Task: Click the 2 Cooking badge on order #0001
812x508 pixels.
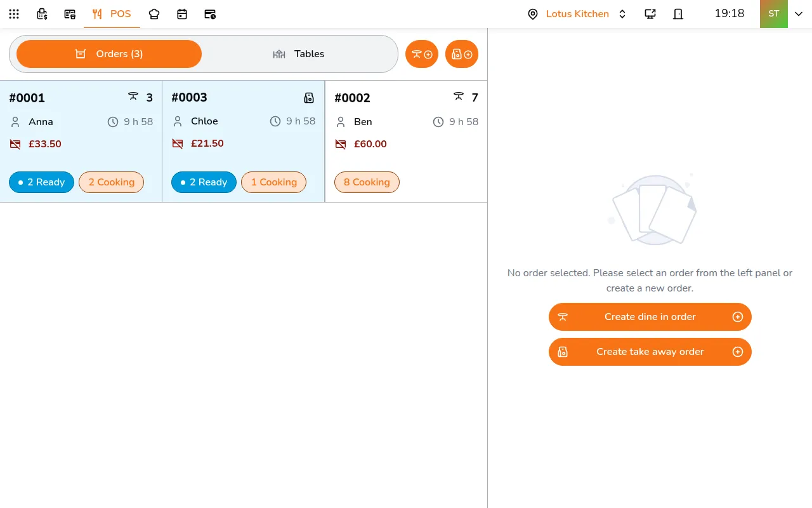Action: pos(111,182)
